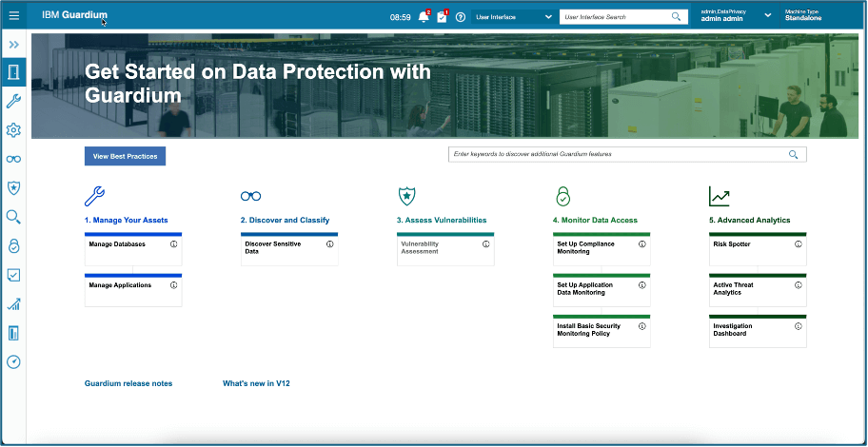Image resolution: width=868 pixels, height=447 pixels.
Task: Open My Dashboards panel icon in sidebar
Action: tap(14, 333)
